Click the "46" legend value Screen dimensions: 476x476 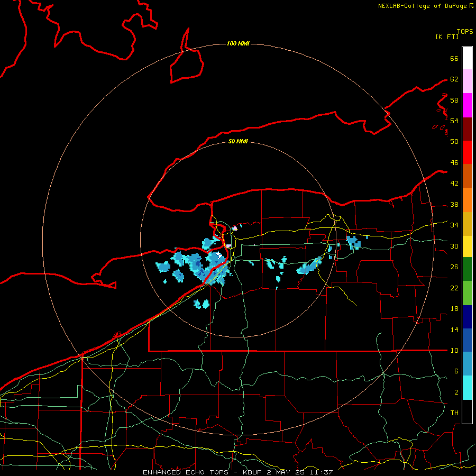tap(454, 163)
